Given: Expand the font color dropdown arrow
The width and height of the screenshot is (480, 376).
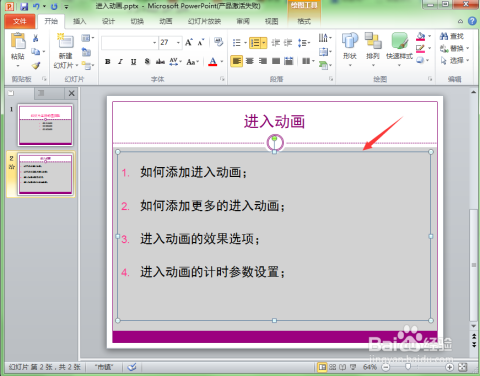Looking at the screenshot, I should pyautogui.click(x=222, y=62).
